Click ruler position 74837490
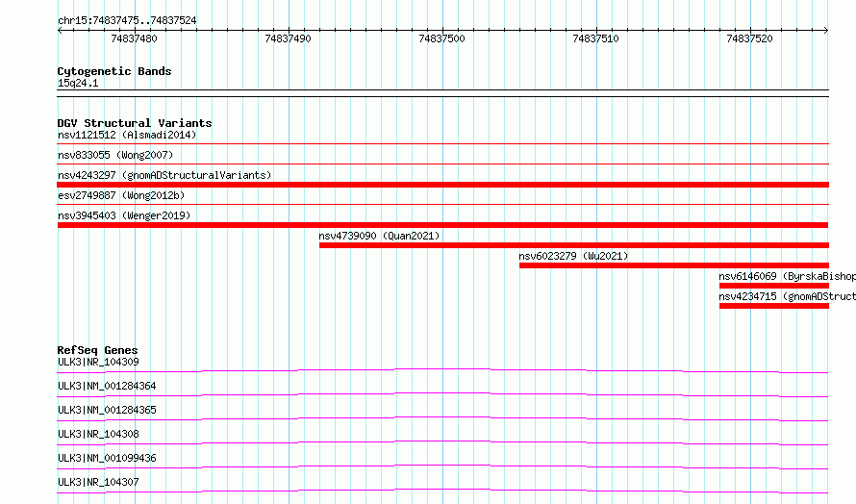 288,38
